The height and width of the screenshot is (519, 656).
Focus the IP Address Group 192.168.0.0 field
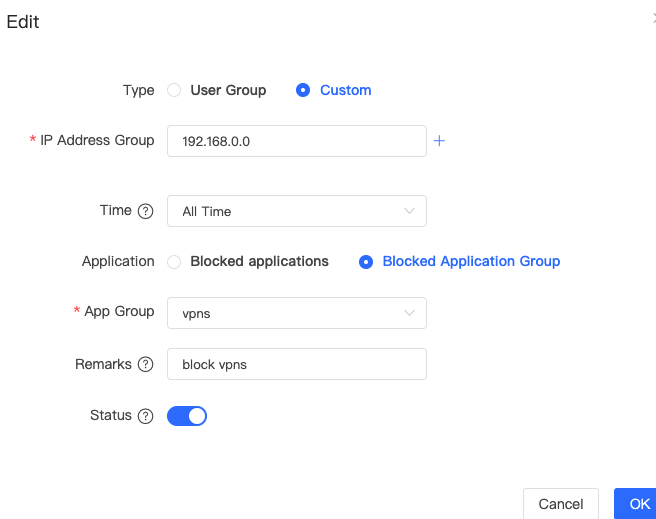click(297, 141)
